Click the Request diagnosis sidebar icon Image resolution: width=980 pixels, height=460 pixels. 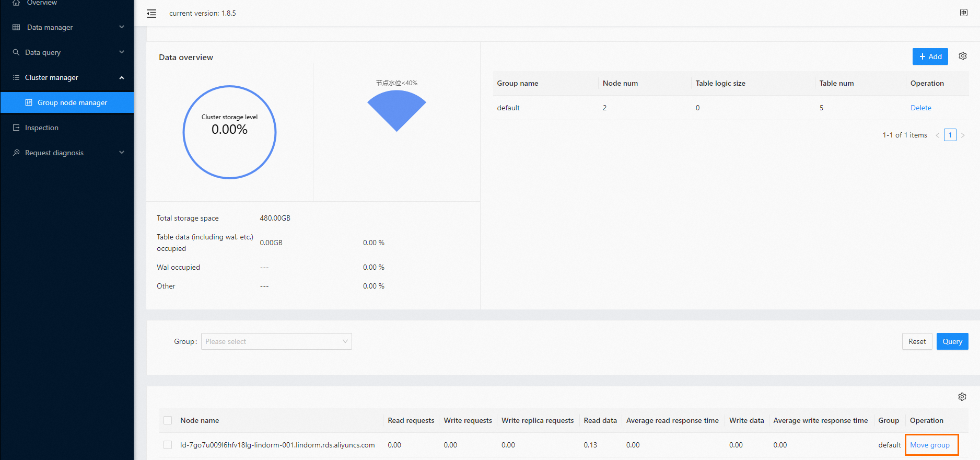(16, 153)
